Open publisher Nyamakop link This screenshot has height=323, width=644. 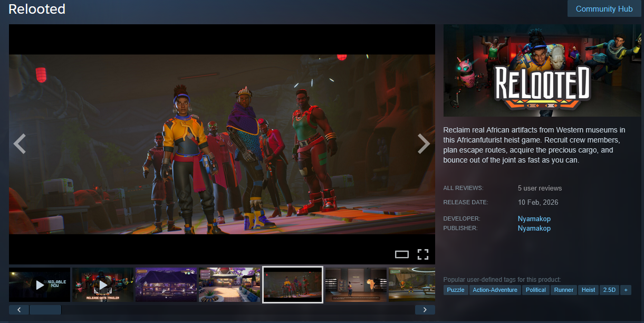click(x=534, y=228)
